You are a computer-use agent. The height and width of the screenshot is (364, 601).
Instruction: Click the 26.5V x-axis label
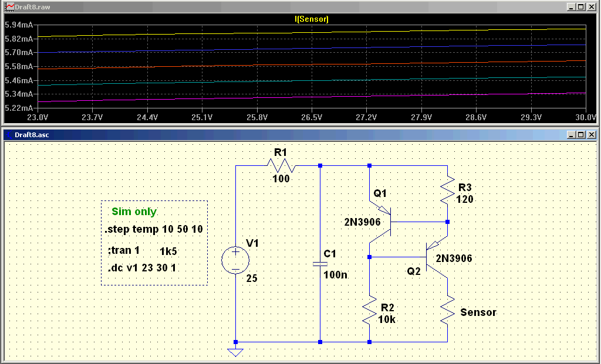[312, 117]
